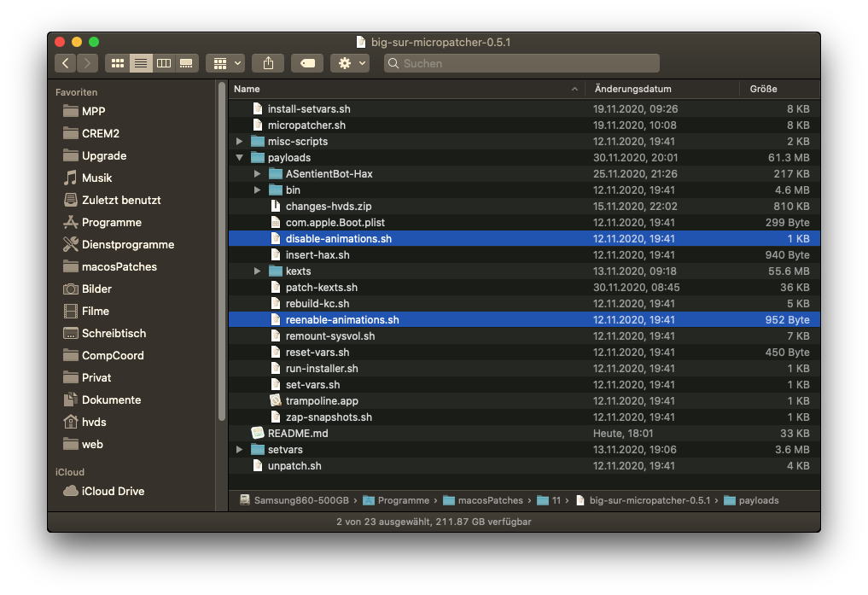Select patch-kexts.sh file

tap(524, 288)
